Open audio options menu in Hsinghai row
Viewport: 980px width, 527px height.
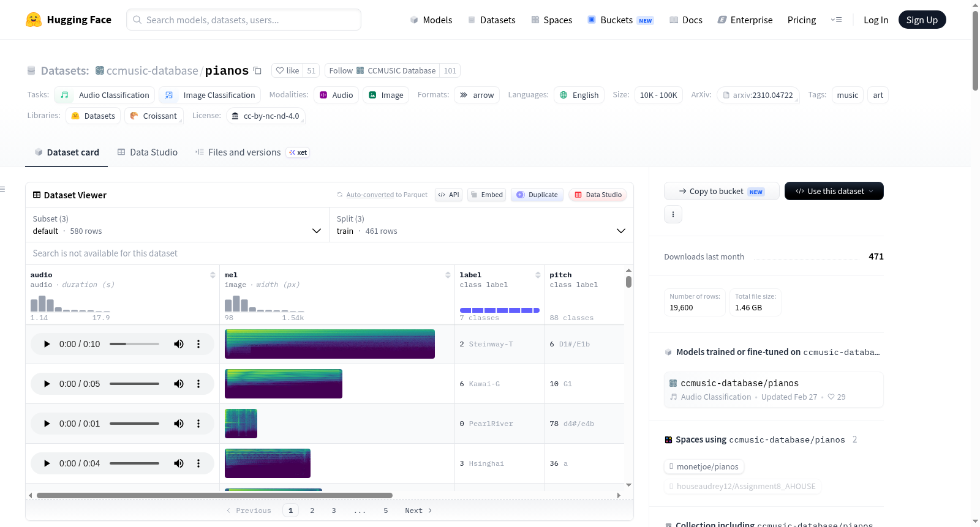point(198,463)
